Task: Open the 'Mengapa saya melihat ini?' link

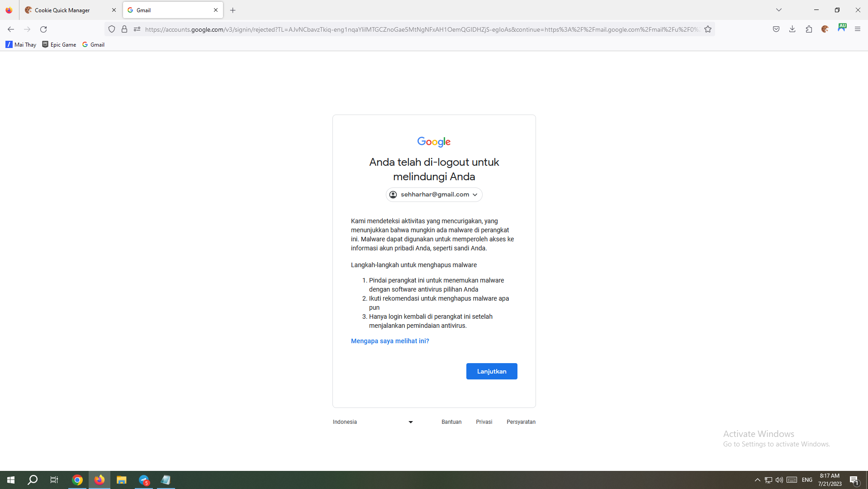Action: point(390,341)
